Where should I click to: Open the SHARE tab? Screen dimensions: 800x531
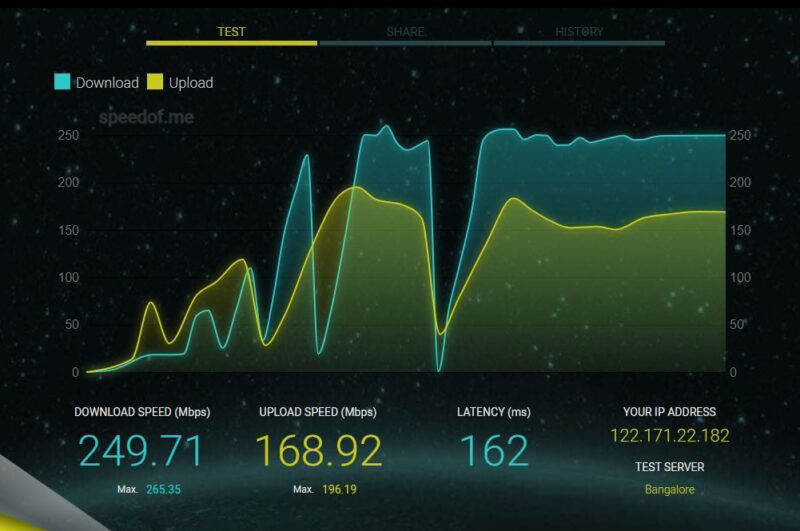tap(405, 32)
